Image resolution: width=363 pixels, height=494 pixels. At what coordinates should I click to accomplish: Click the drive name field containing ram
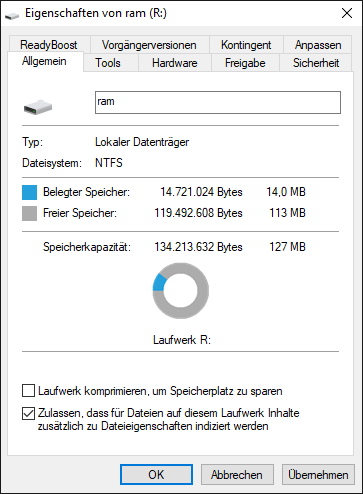click(218, 102)
